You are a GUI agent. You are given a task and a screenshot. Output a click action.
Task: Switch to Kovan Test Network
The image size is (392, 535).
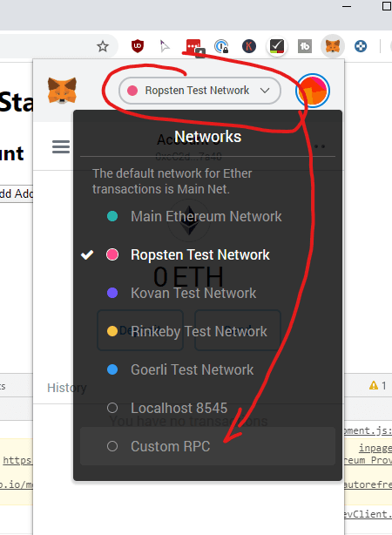pos(207,293)
